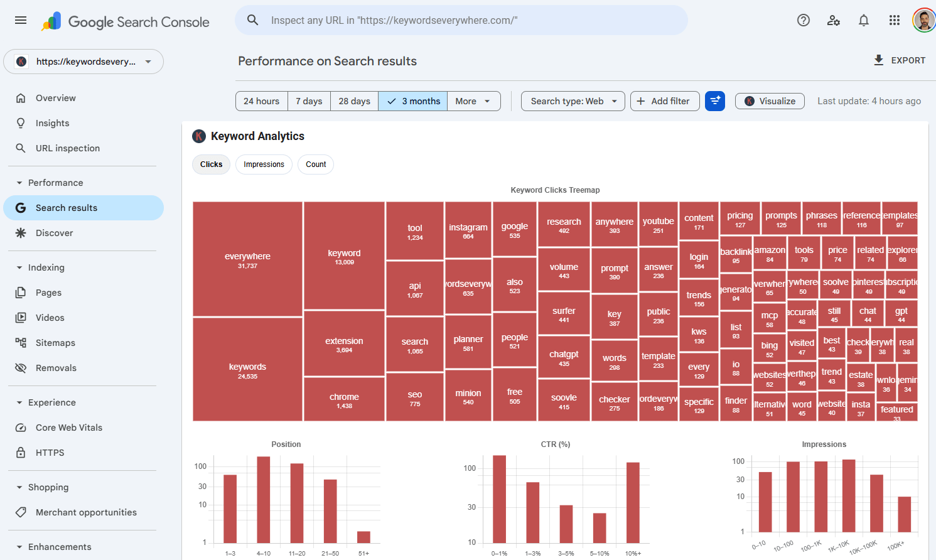The image size is (936, 560).
Task: Open URL inspection in the sidebar
Action: (83, 148)
